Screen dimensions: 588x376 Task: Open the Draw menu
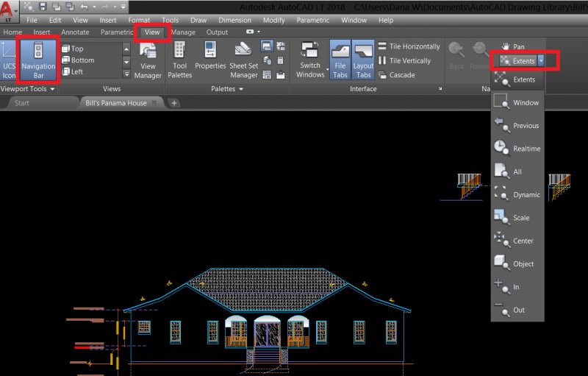[x=198, y=21]
